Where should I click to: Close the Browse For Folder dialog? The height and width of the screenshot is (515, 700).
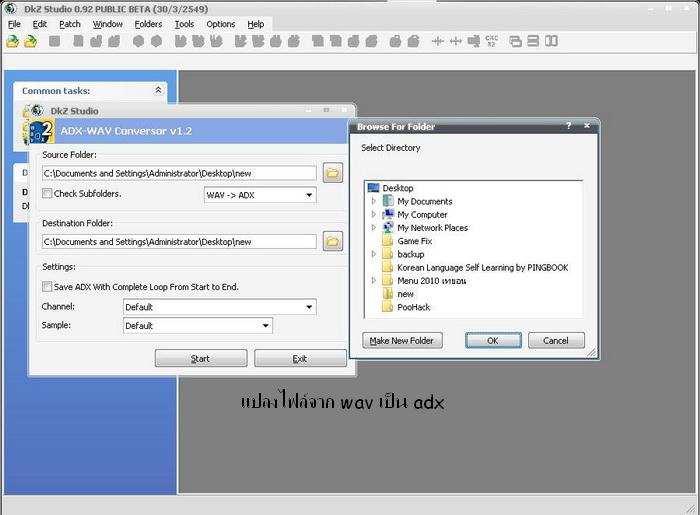587,126
